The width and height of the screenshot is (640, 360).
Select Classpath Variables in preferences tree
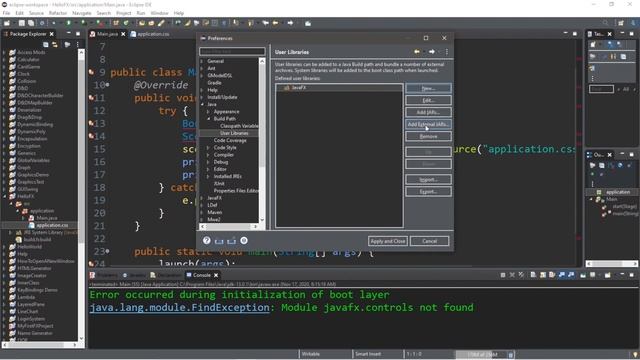coord(239,126)
